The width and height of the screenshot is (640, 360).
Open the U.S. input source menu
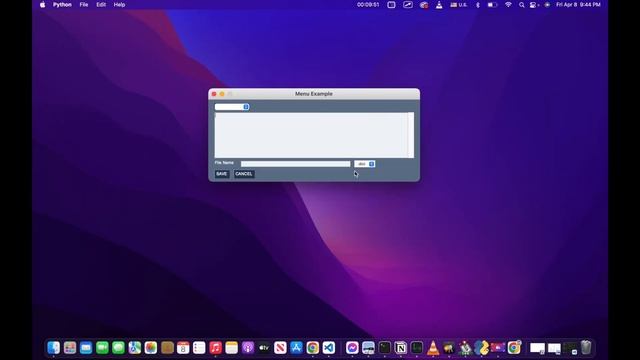[458, 4]
